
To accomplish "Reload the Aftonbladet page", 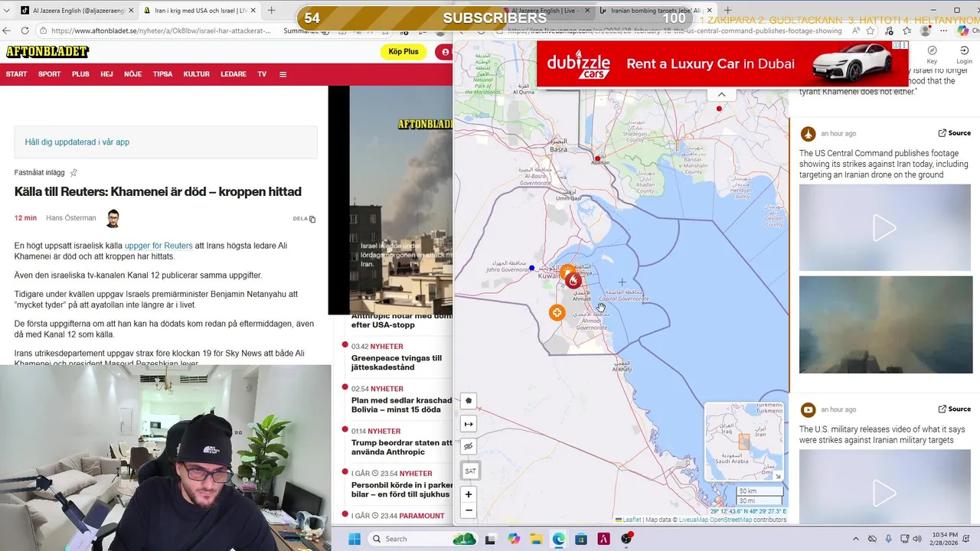I will coord(25,31).
